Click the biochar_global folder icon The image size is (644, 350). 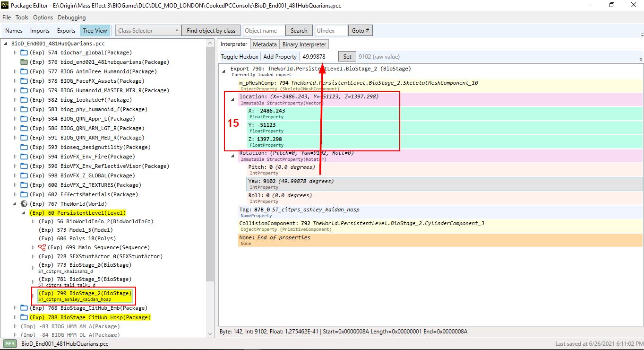click(24, 52)
